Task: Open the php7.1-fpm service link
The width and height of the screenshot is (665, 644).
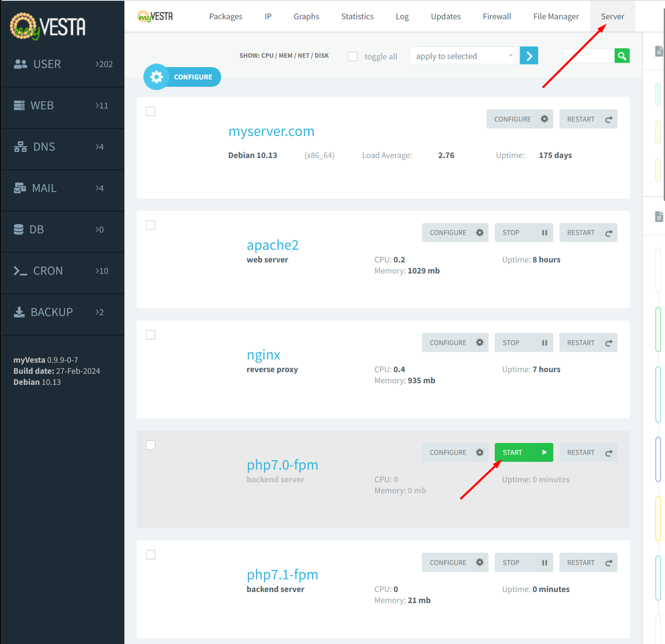Action: click(282, 575)
